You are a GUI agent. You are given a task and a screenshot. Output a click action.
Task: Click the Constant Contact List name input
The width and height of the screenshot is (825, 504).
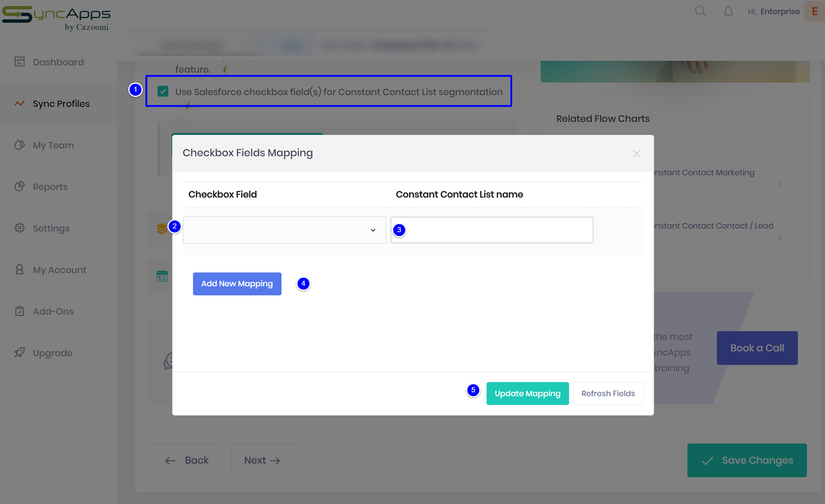[x=492, y=230]
